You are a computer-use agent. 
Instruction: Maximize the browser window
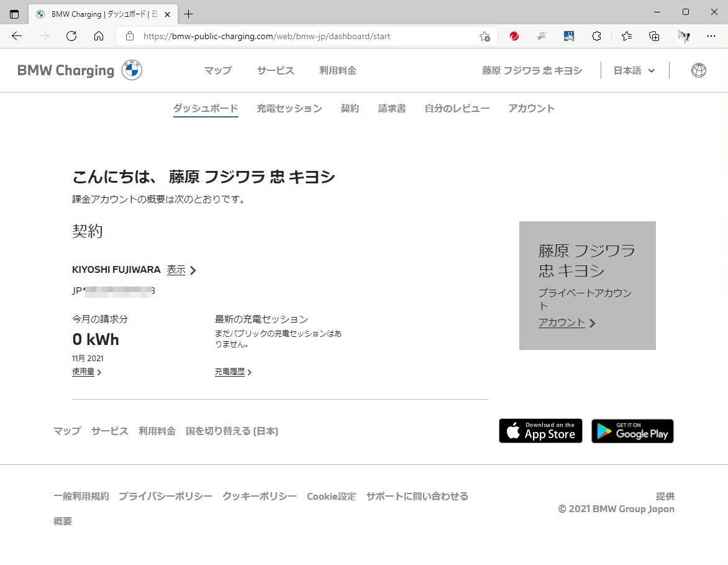(x=686, y=12)
